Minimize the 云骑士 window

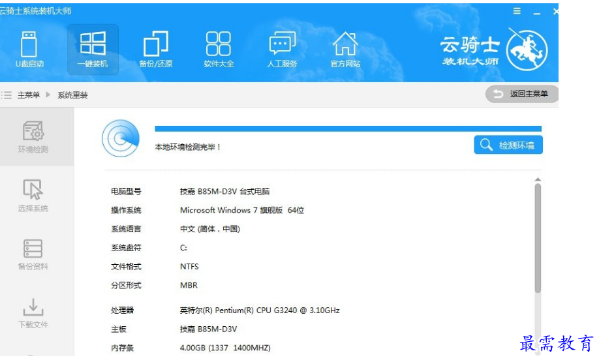coord(537,12)
